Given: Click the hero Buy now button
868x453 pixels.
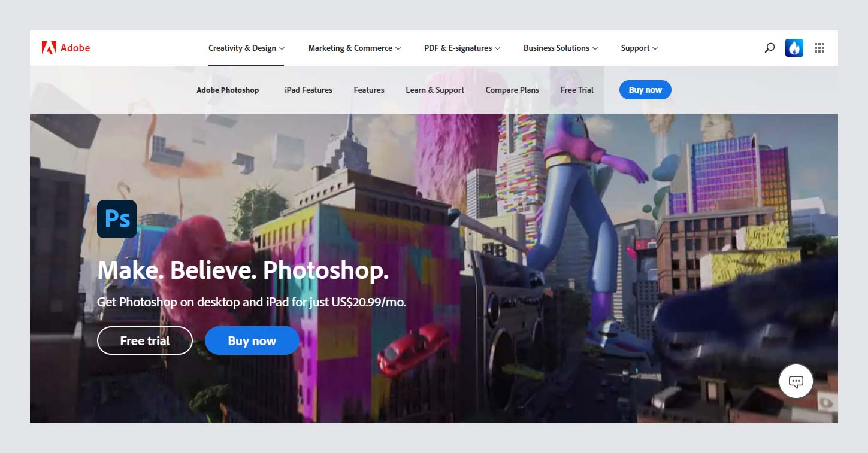Looking at the screenshot, I should (x=252, y=340).
